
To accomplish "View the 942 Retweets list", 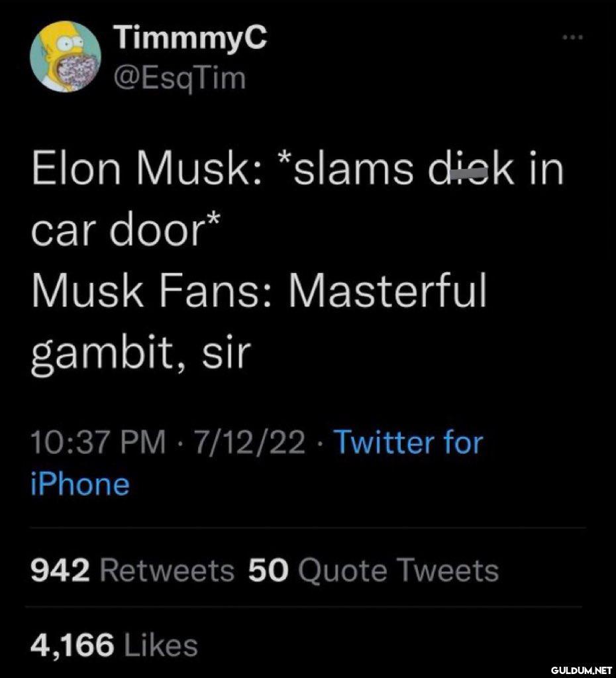I will click(132, 571).
